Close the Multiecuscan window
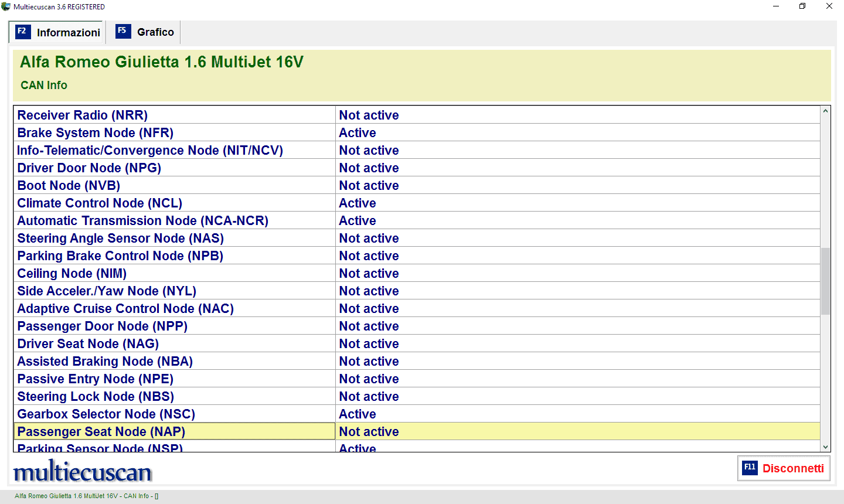The width and height of the screenshot is (844, 504). (x=829, y=6)
